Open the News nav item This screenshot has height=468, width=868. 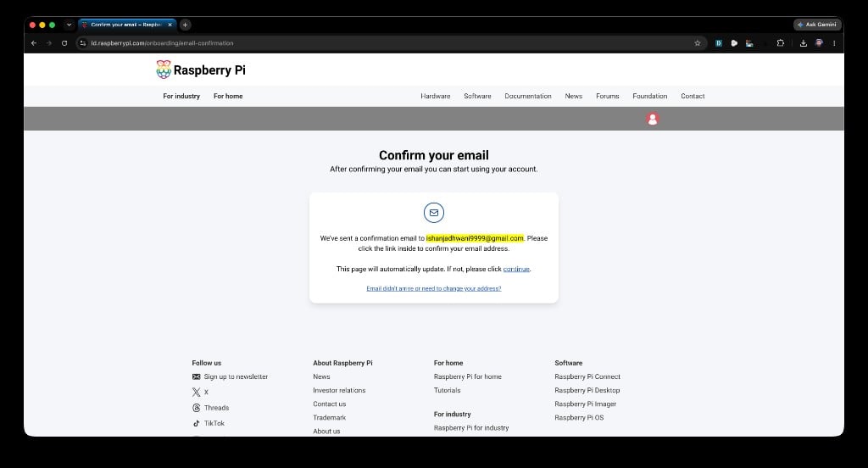(x=574, y=97)
